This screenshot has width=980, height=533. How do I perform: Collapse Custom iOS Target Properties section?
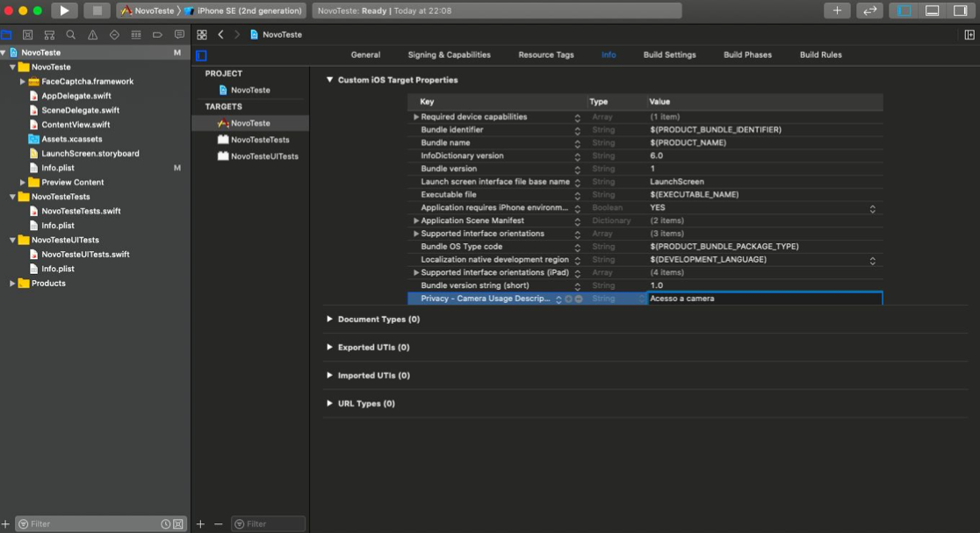(x=329, y=80)
